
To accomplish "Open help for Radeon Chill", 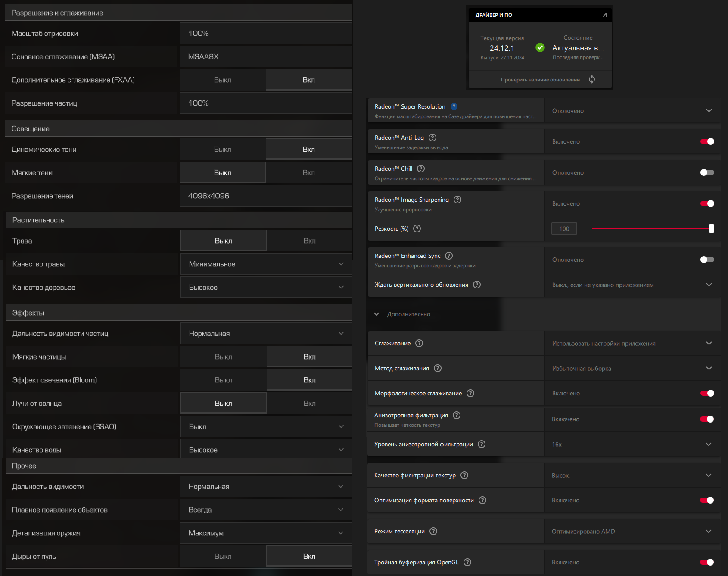I will tap(421, 169).
